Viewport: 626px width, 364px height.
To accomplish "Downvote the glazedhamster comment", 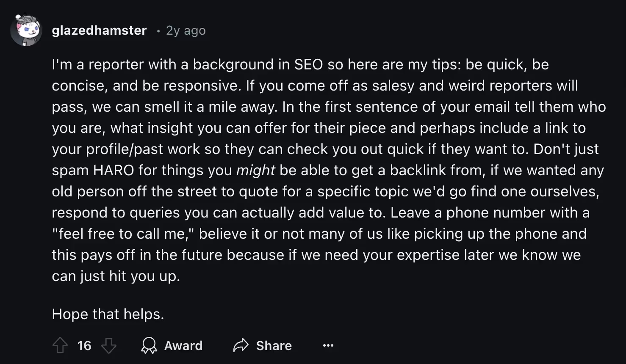I will tap(109, 345).
